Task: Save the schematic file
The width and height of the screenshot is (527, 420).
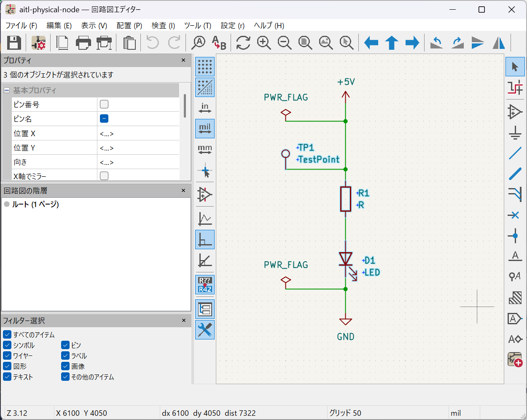Action: (x=14, y=43)
